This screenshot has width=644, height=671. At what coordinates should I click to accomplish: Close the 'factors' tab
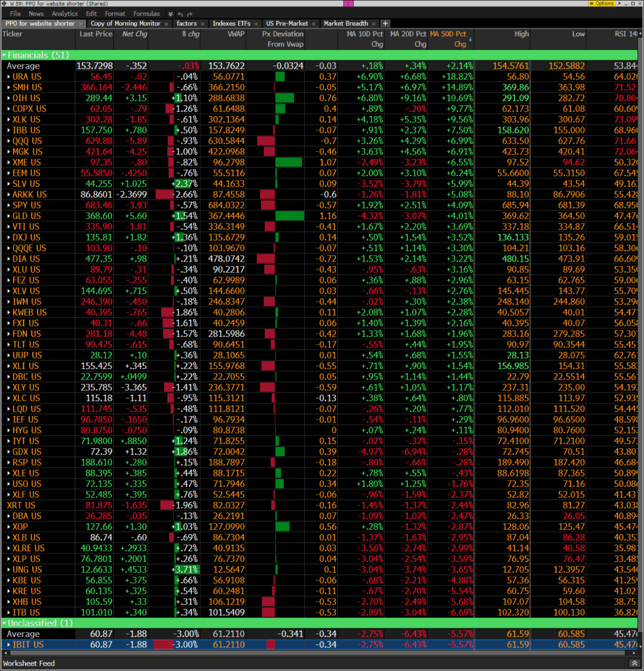click(203, 24)
